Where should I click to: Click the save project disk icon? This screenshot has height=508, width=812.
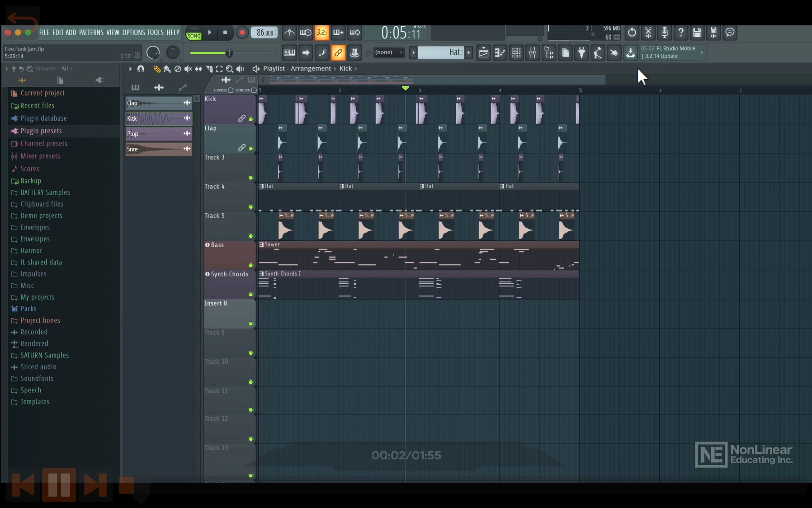coord(697,33)
